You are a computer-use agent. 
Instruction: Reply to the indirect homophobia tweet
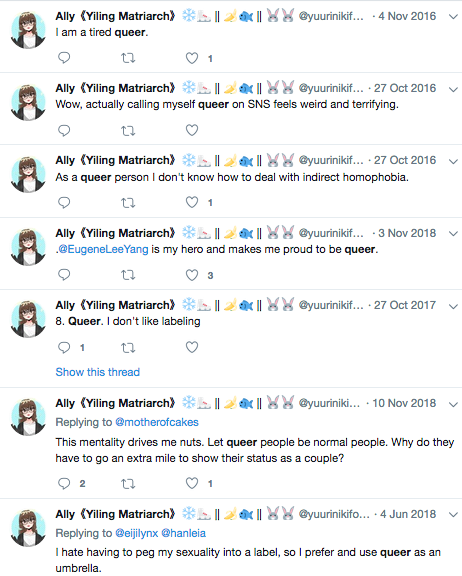(x=64, y=202)
